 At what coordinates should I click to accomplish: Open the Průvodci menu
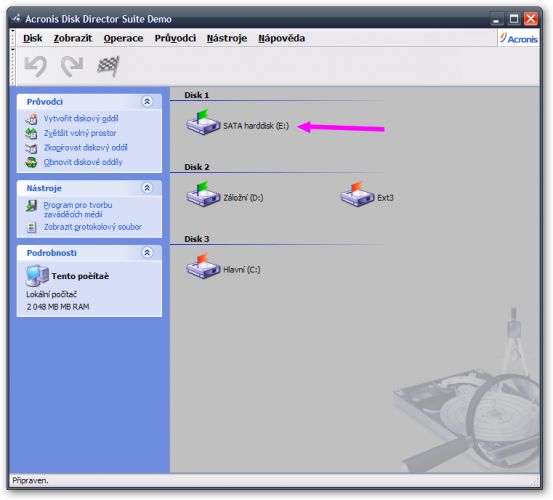[175, 38]
